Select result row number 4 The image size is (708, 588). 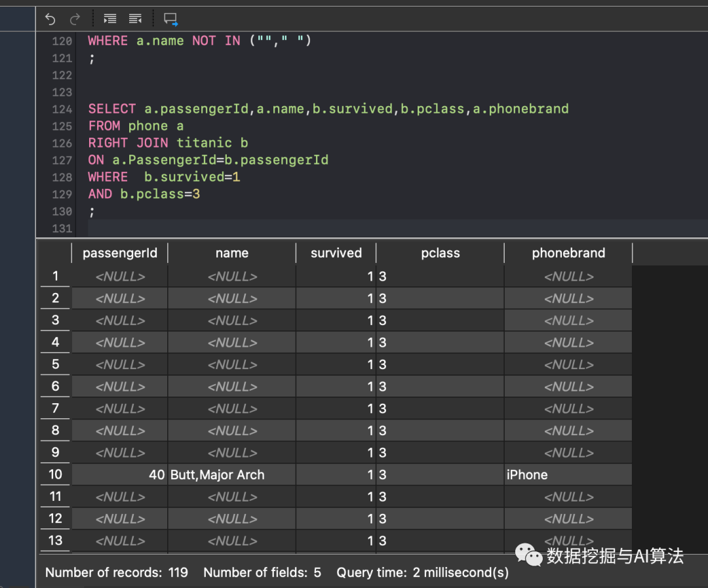(55, 342)
